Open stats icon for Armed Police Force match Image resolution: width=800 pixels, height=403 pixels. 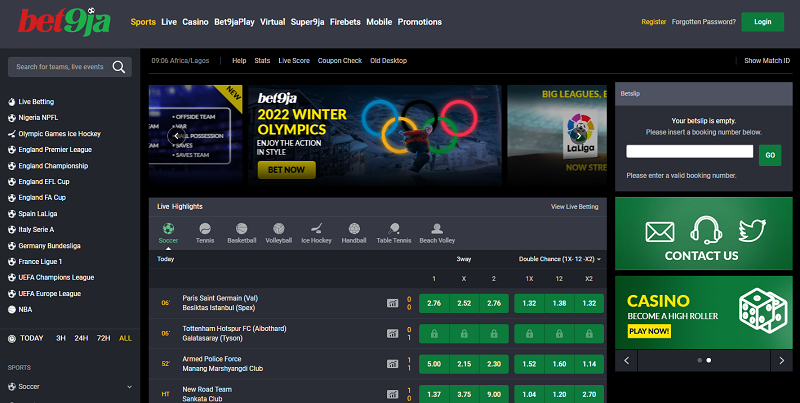pos(392,364)
